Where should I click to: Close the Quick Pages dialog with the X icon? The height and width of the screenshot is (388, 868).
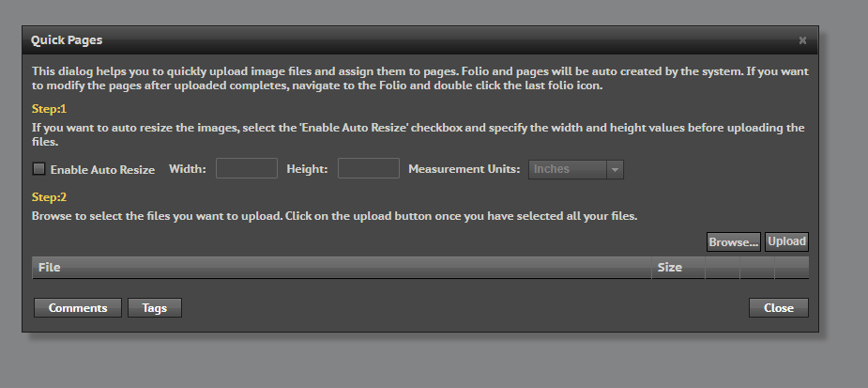[x=802, y=40]
